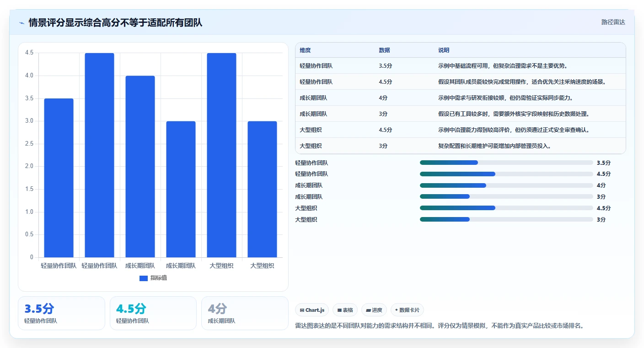Click the 数据 table column header
Screen dimensions: 644x348
click(x=384, y=50)
